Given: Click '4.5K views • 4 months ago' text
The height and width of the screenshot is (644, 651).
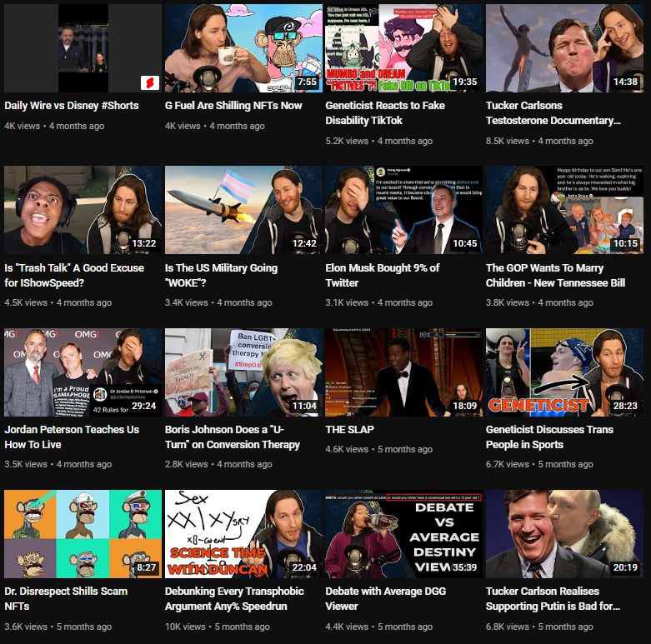Looking at the screenshot, I should 58,302.
